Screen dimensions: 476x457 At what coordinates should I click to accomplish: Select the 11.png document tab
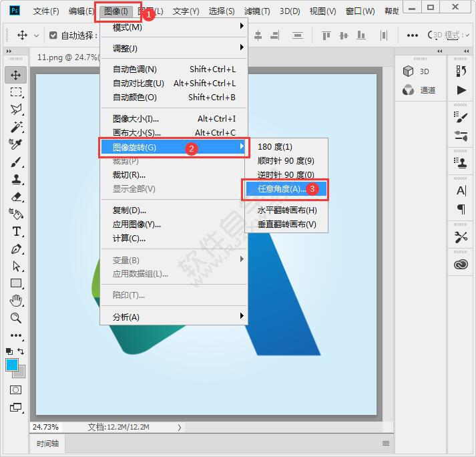tap(68, 57)
